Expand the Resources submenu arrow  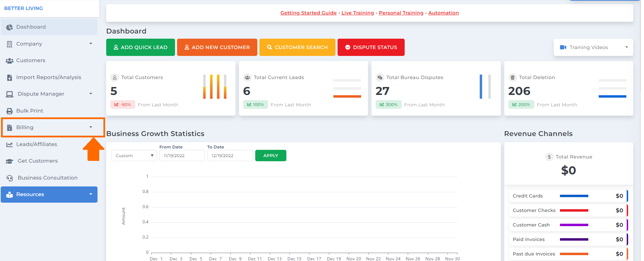pyautogui.click(x=91, y=194)
